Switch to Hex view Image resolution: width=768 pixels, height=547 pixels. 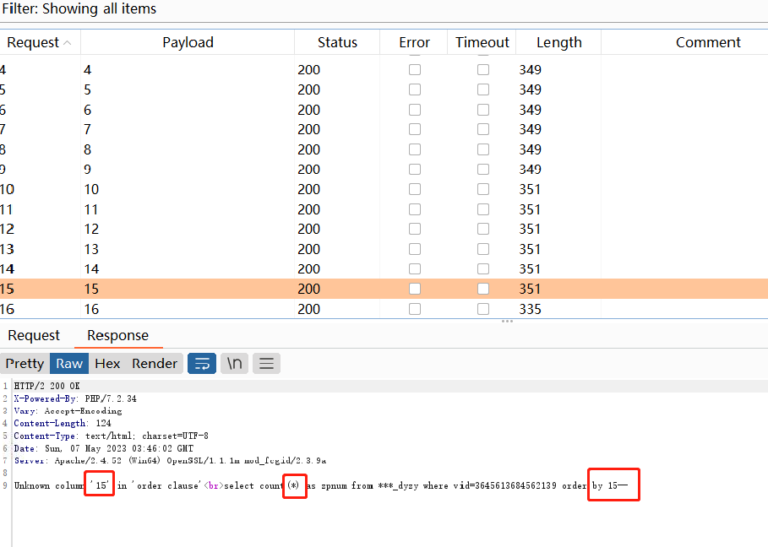click(x=107, y=363)
